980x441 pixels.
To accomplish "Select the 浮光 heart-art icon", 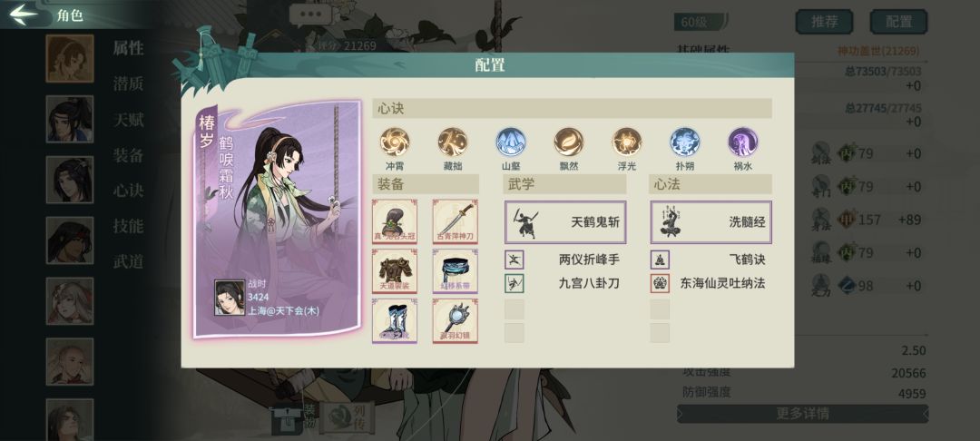I will 627,142.
